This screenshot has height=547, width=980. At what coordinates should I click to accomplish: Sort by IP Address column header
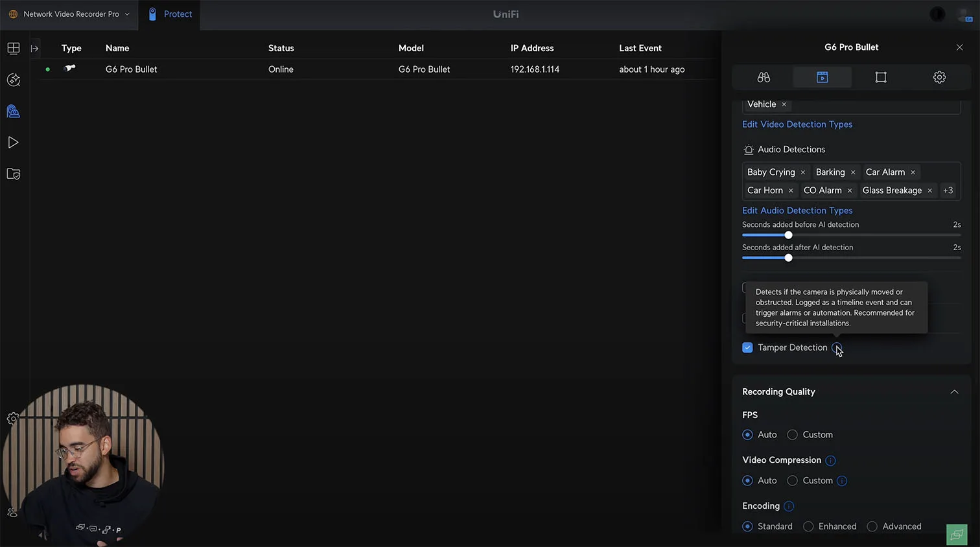(532, 49)
